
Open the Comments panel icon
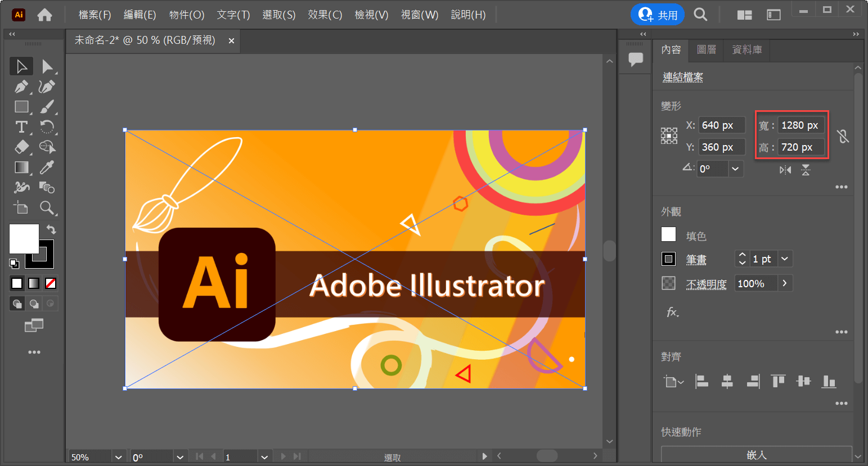tap(636, 59)
